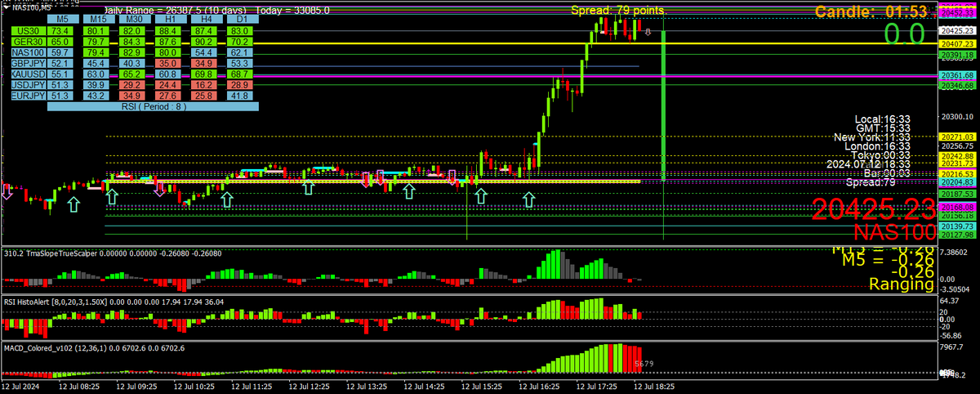Click the magenta 20452.33 price label
Image resolution: width=980 pixels, height=394 pixels.
(956, 15)
